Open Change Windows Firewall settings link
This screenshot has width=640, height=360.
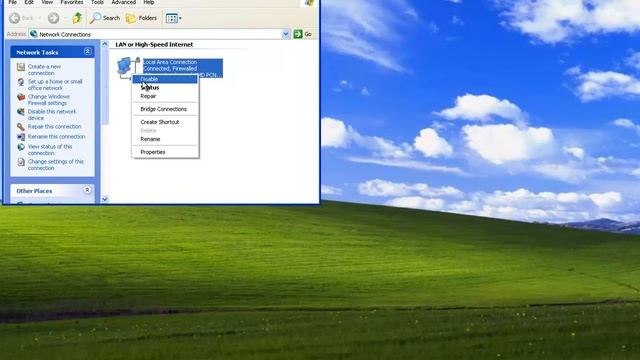(48, 100)
